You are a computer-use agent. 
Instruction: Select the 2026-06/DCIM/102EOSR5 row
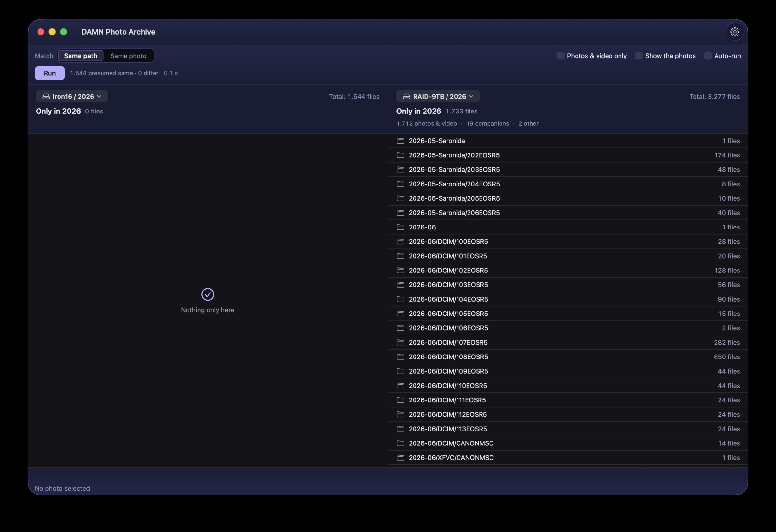568,270
